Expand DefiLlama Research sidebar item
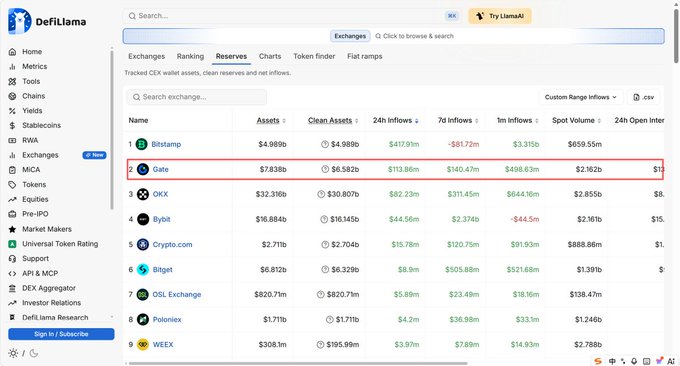 [x=112, y=317]
